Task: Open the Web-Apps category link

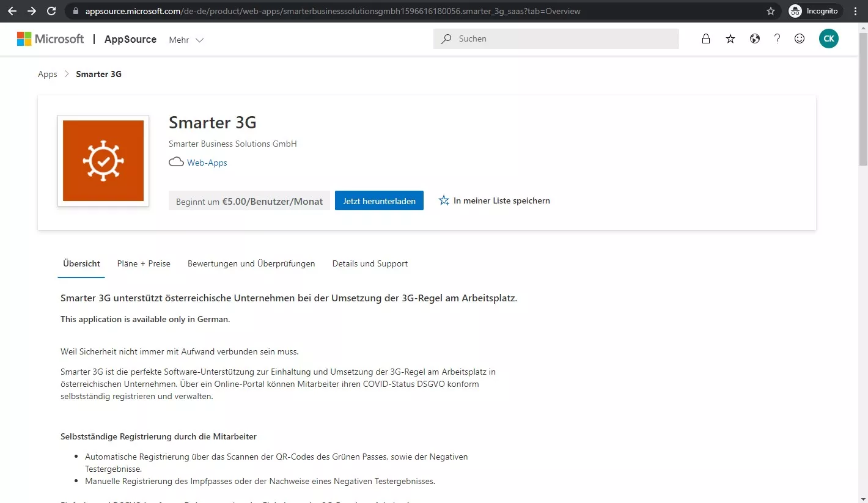Action: (207, 163)
